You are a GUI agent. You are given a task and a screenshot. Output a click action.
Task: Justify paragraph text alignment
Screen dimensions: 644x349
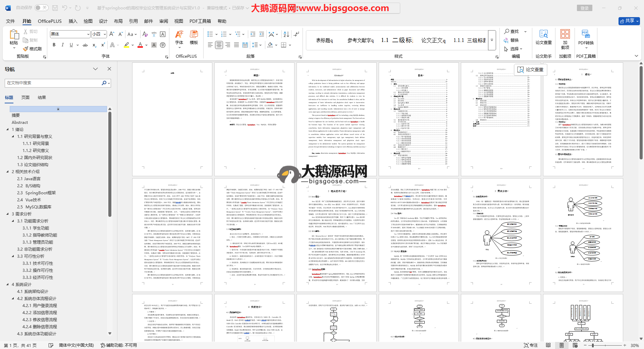coord(236,45)
